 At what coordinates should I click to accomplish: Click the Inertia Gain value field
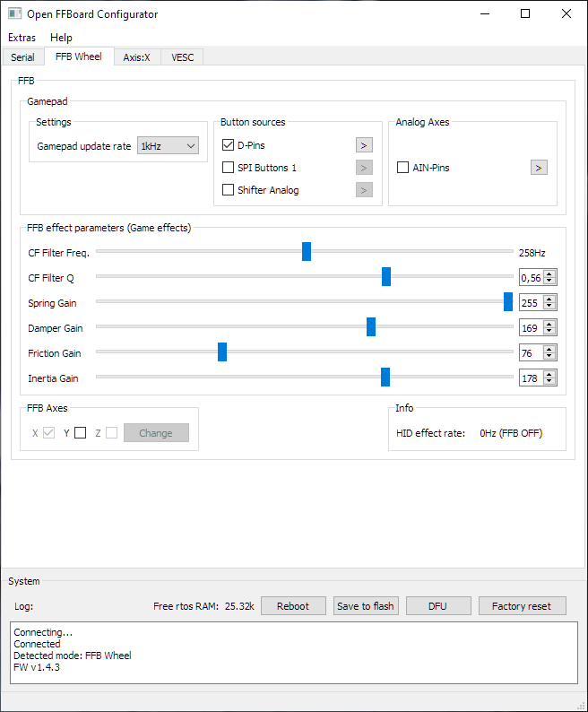(532, 378)
